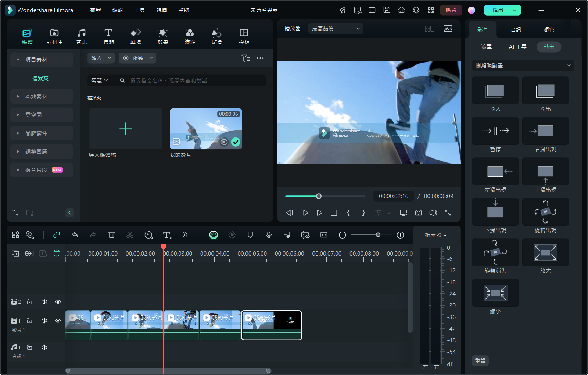Viewport: 588px width, 375px height.
Task: Open the 標題 titles panel
Action: click(108, 37)
